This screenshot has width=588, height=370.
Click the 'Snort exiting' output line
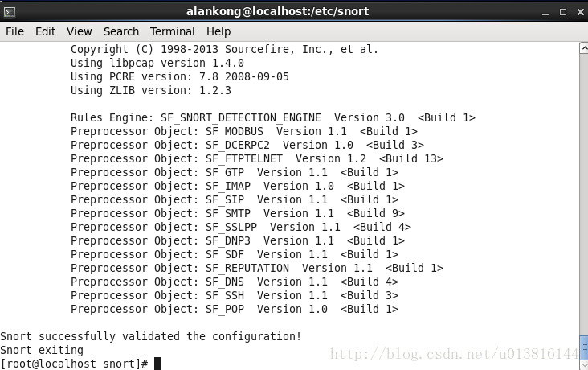coord(42,350)
